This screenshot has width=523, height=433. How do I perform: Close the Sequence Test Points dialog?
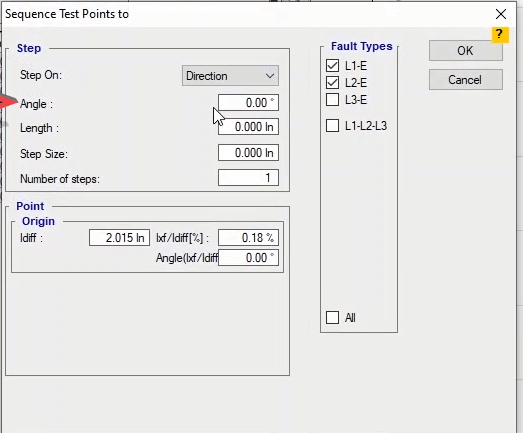click(501, 14)
